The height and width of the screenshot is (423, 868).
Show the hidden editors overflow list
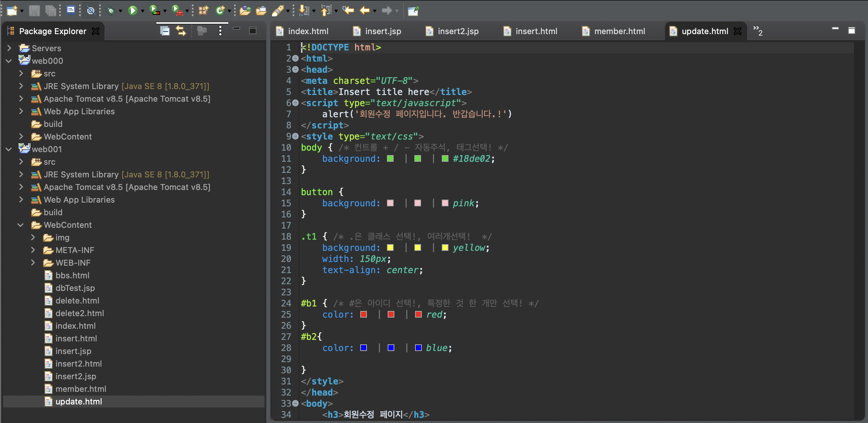click(x=758, y=31)
